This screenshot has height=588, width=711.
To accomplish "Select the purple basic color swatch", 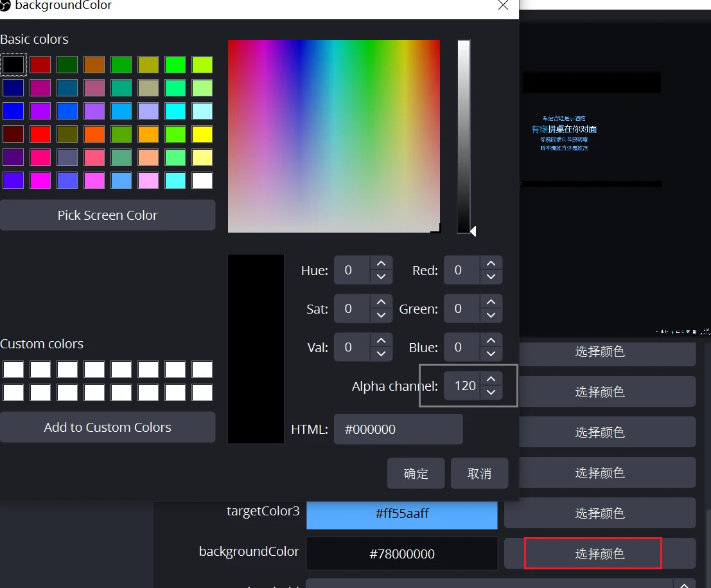I will [x=40, y=111].
